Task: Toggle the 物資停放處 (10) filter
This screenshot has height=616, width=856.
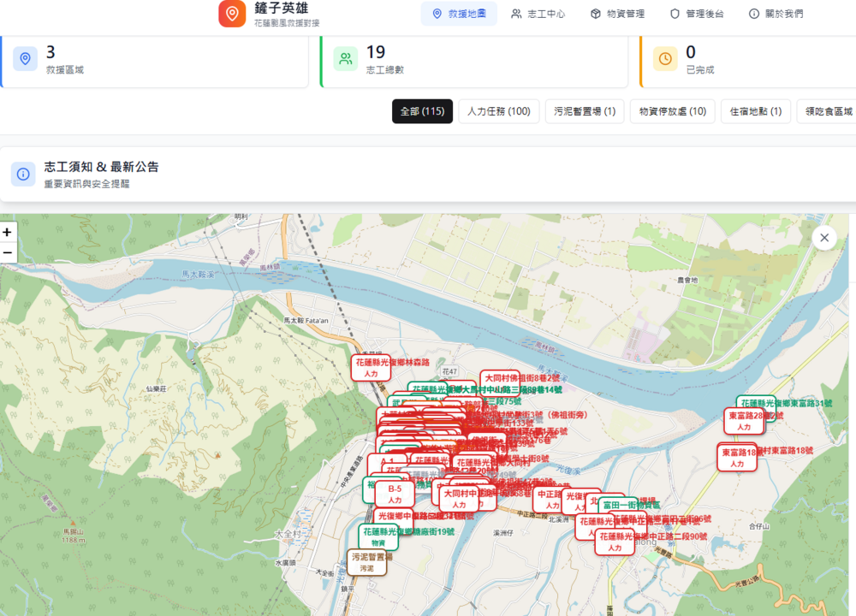Action: coord(672,111)
